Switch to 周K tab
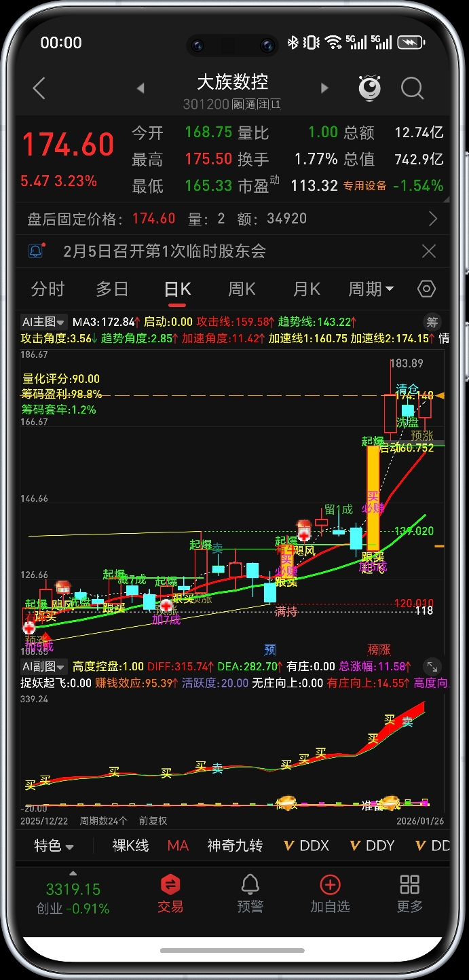Image resolution: width=469 pixels, height=980 pixels. click(242, 289)
